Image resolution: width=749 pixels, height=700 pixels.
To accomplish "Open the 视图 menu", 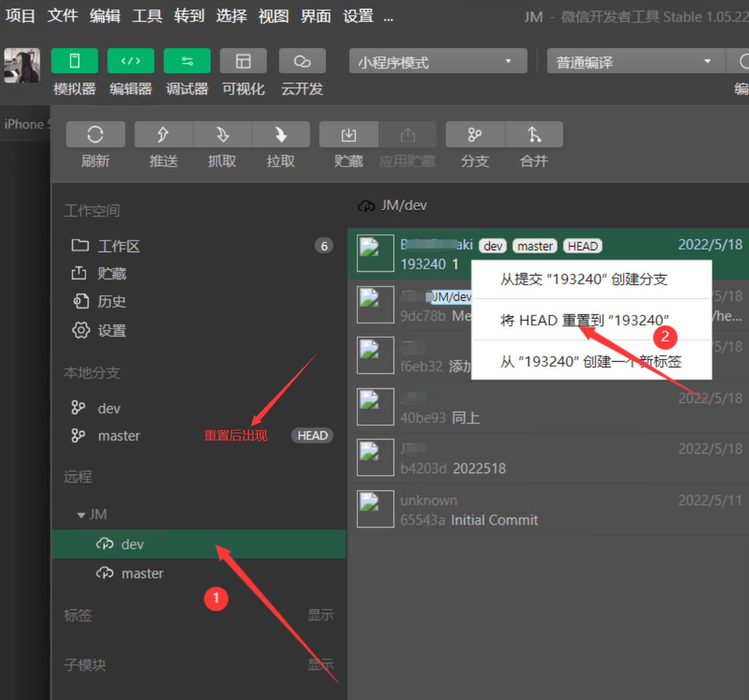I will coord(274,16).
